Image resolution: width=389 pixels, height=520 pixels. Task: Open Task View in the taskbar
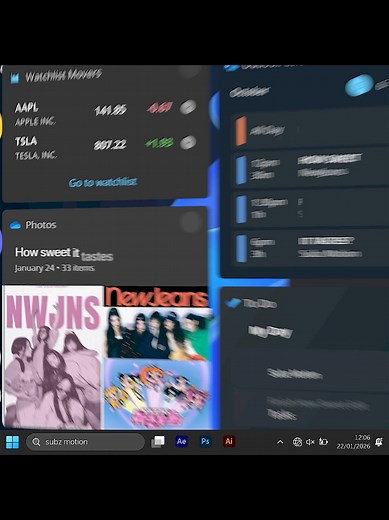click(x=158, y=442)
